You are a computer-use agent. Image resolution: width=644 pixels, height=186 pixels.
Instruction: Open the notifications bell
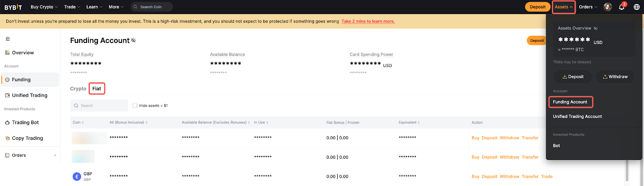pos(621,7)
